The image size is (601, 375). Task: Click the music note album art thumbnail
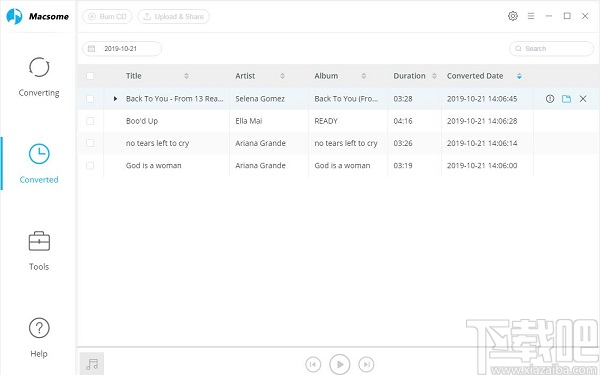pyautogui.click(x=92, y=363)
